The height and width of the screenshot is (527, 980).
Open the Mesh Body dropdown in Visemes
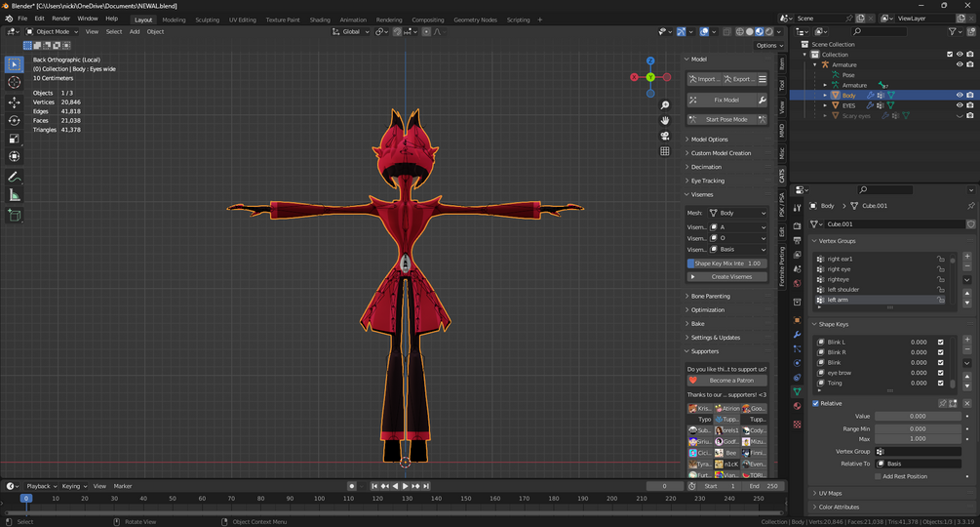(x=737, y=213)
